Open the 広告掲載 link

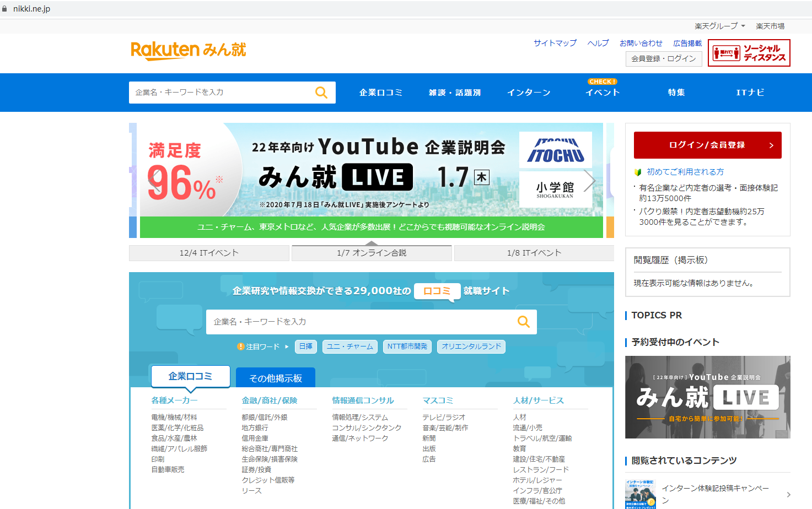[687, 43]
